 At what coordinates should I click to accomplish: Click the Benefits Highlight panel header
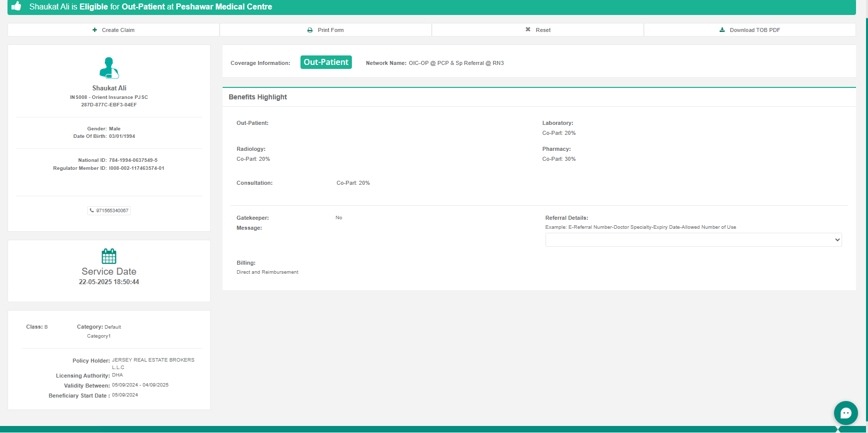tap(258, 97)
